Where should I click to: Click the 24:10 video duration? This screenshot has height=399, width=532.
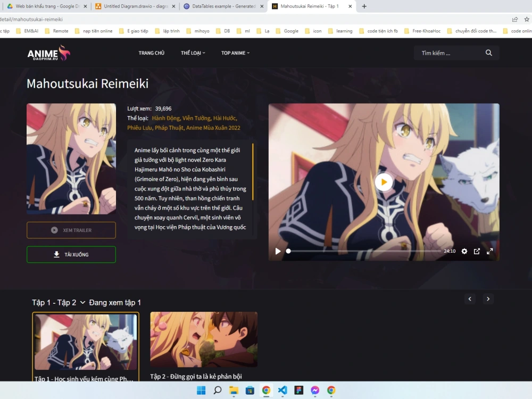[449, 251]
